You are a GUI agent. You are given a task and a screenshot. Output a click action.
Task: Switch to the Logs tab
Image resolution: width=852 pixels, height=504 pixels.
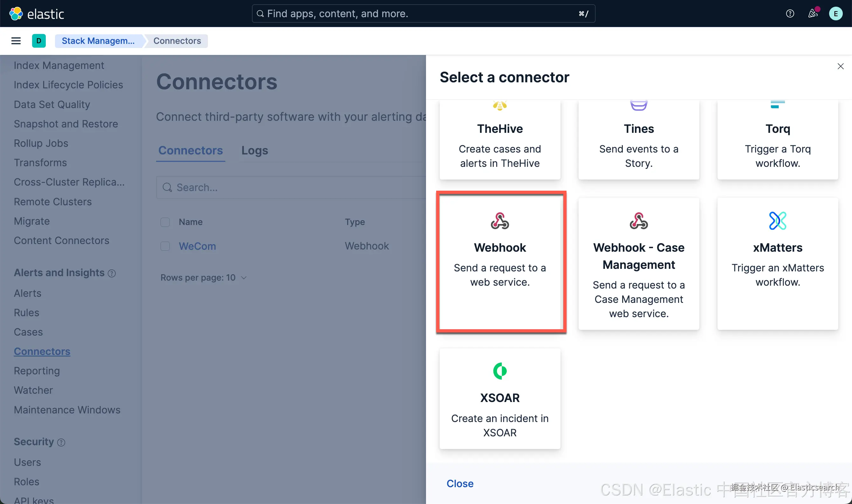[x=255, y=150]
